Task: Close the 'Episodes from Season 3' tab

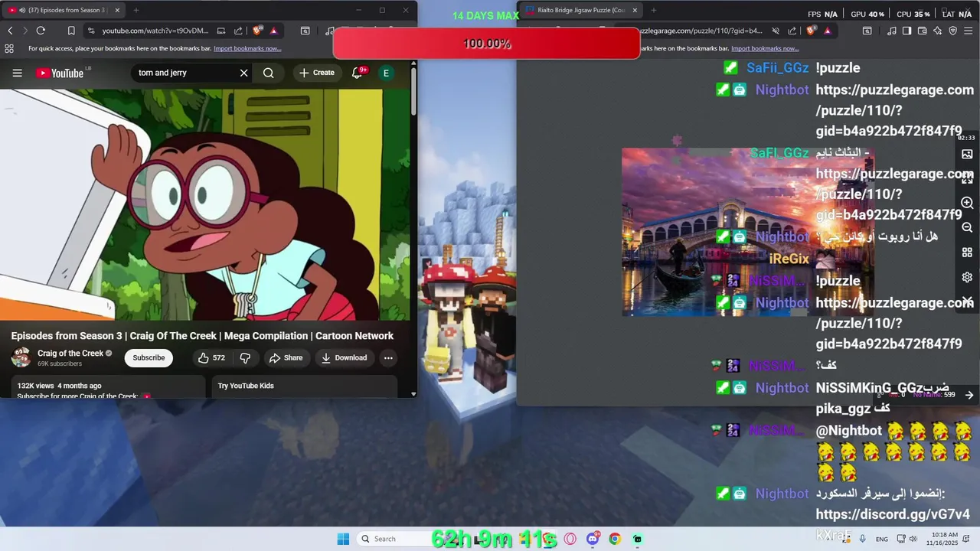Action: click(117, 10)
